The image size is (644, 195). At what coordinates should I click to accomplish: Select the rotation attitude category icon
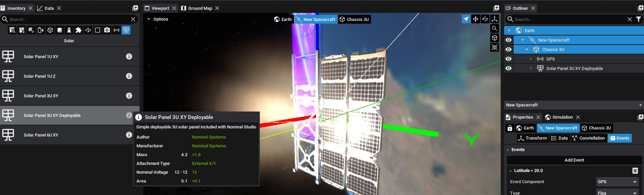tap(88, 30)
